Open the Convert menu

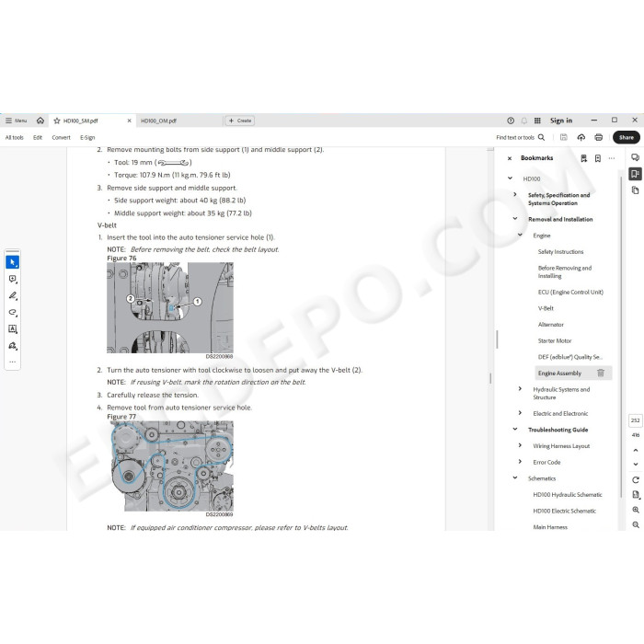tap(62, 138)
